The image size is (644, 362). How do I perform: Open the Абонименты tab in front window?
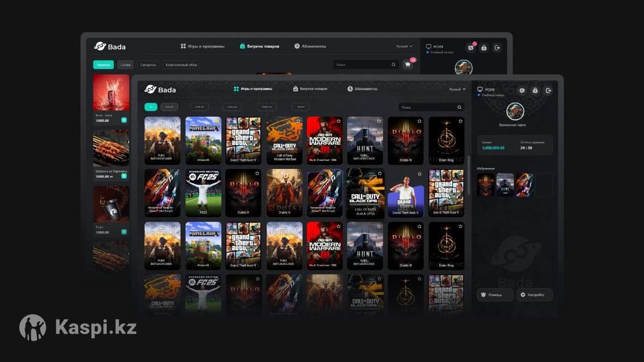coord(362,89)
